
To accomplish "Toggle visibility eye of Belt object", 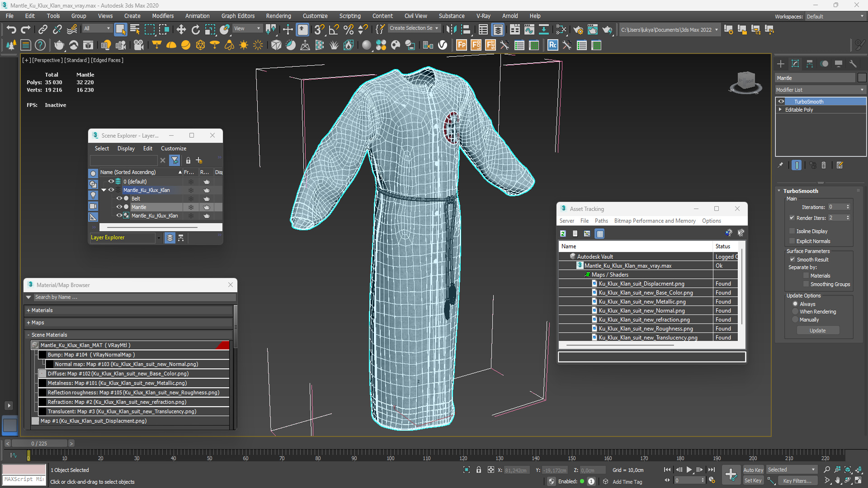I will tap(119, 198).
